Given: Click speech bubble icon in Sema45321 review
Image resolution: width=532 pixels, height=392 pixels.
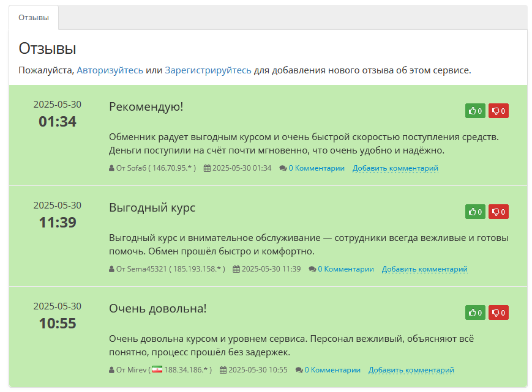Looking at the screenshot, I should (x=312, y=269).
